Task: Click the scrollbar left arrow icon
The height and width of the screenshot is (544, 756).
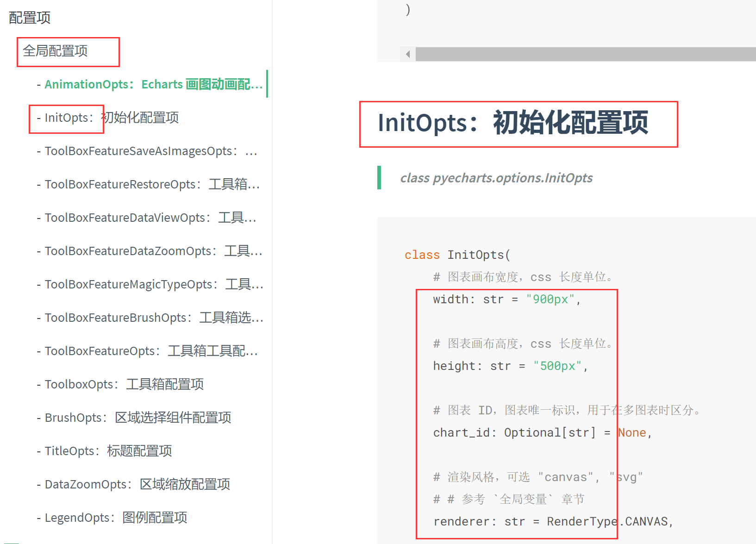Action: click(x=407, y=54)
